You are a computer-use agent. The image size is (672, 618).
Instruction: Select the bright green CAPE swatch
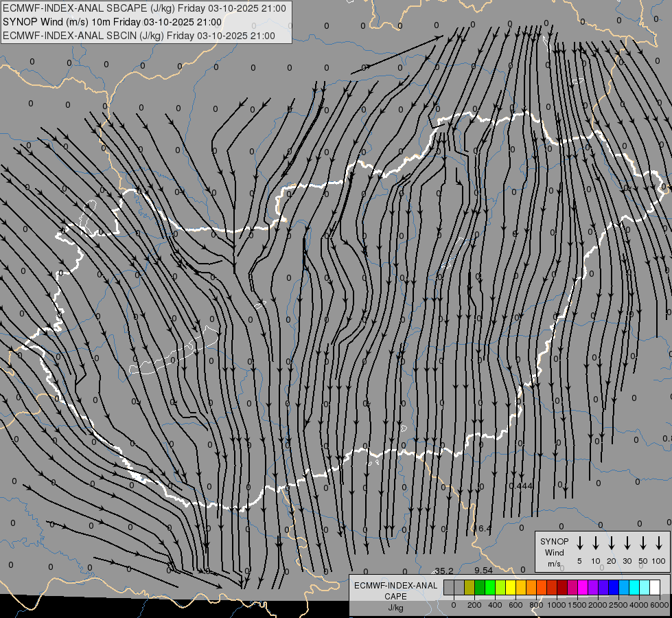tap(490, 588)
